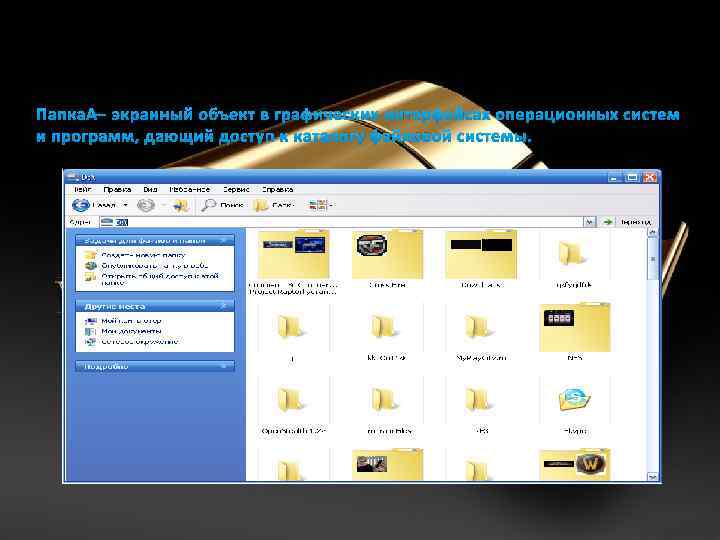This screenshot has width=720, height=540.
Task: Go back with the Назад arrow icon
Action: [81, 205]
